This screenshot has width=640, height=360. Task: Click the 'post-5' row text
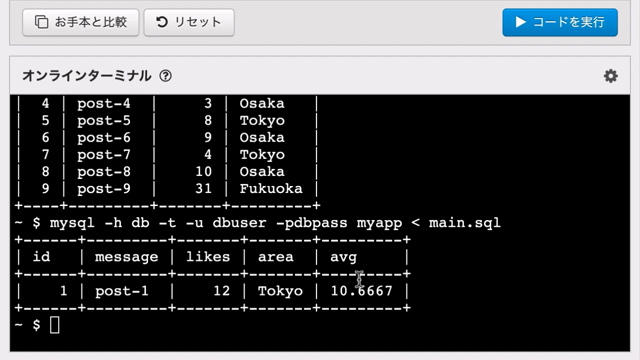[x=104, y=120]
